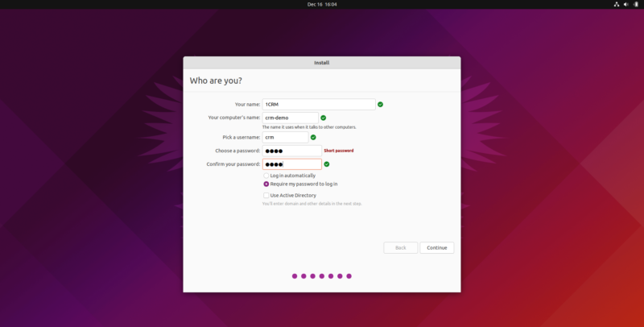Click green checkmark beside computer's name field
The height and width of the screenshot is (327, 644).
pos(324,118)
